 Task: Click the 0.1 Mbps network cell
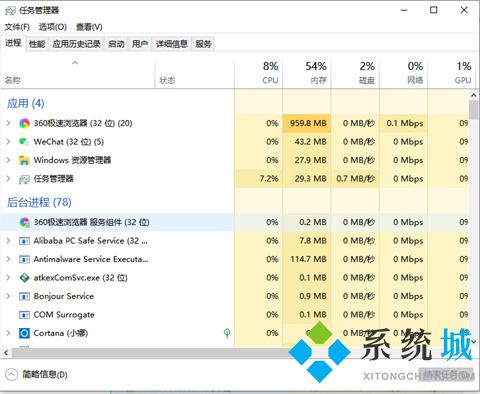(x=403, y=123)
